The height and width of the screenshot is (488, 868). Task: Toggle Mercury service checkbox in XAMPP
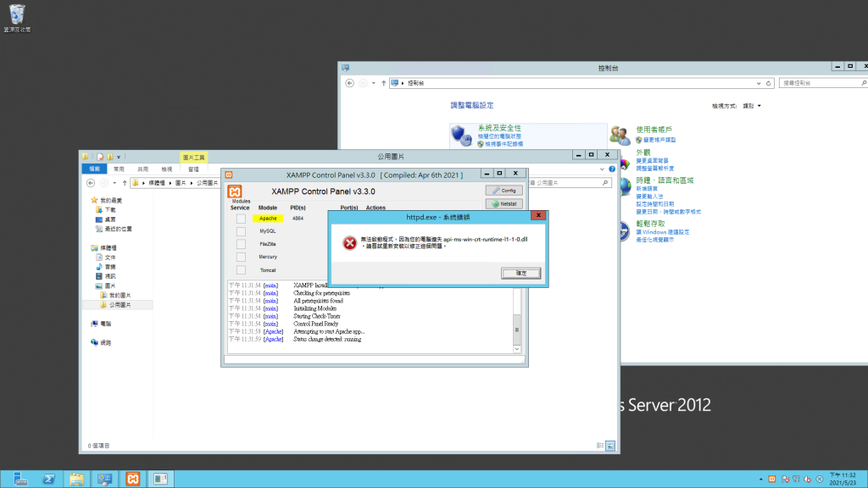click(x=241, y=257)
